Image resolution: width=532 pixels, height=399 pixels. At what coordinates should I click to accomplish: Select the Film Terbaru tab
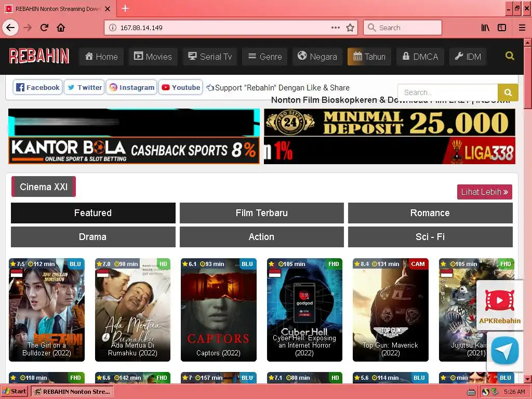(x=262, y=212)
